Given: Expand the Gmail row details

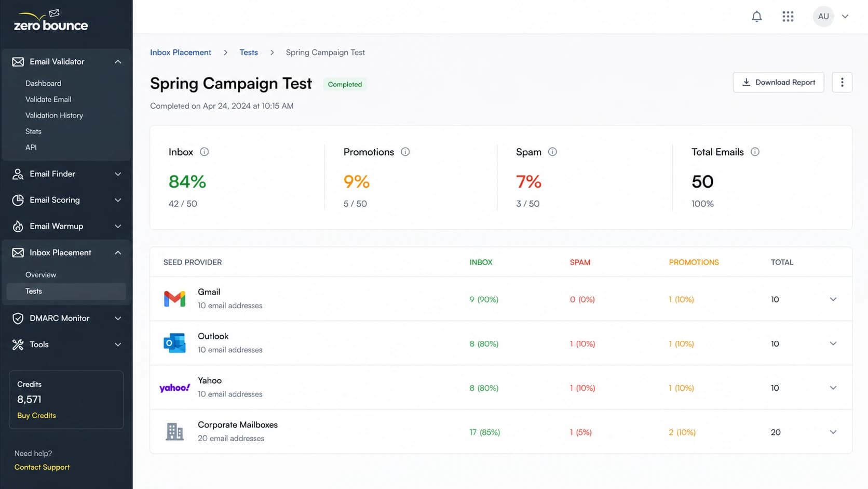Looking at the screenshot, I should pyautogui.click(x=833, y=299).
